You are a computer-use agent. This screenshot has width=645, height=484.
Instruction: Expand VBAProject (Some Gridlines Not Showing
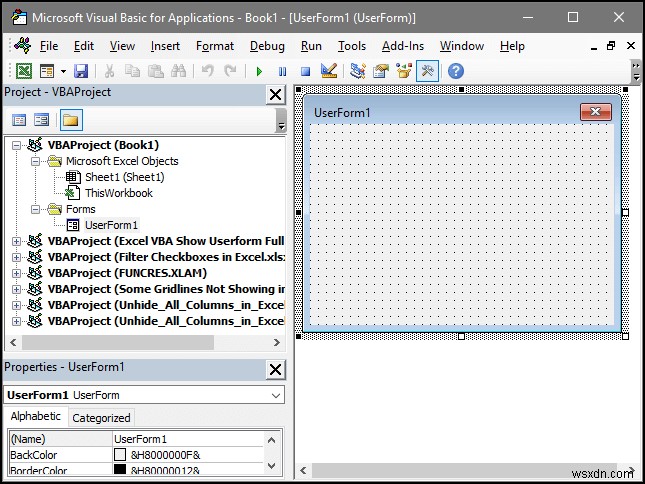tap(16, 289)
